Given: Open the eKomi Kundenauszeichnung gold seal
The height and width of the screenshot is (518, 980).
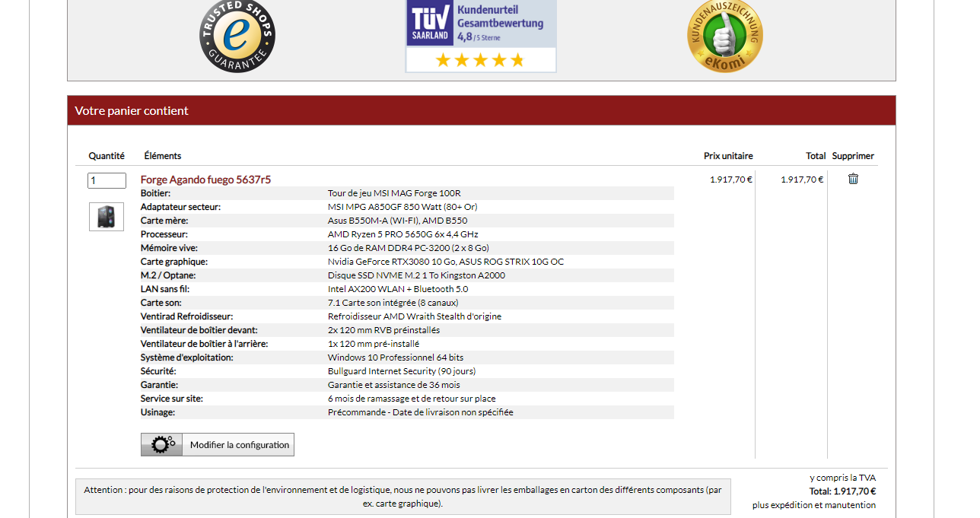Looking at the screenshot, I should (724, 36).
